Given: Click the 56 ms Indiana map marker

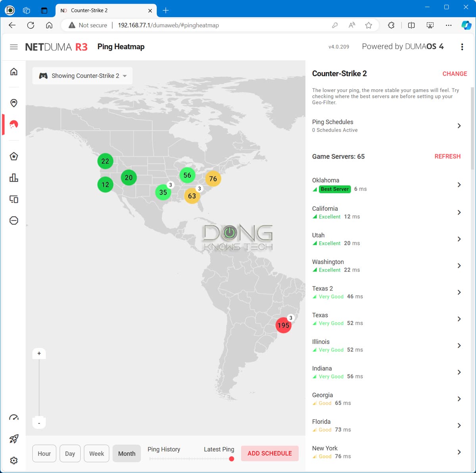Looking at the screenshot, I should click(187, 175).
